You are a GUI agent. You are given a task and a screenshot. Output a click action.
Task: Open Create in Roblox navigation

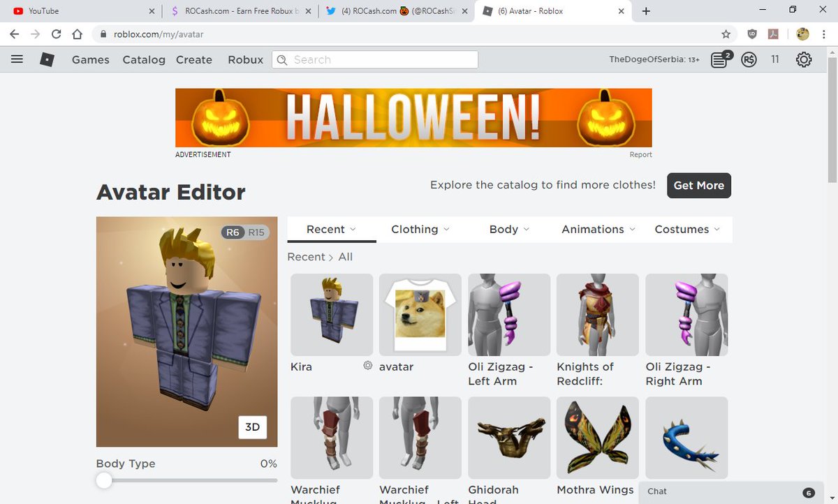coord(194,60)
